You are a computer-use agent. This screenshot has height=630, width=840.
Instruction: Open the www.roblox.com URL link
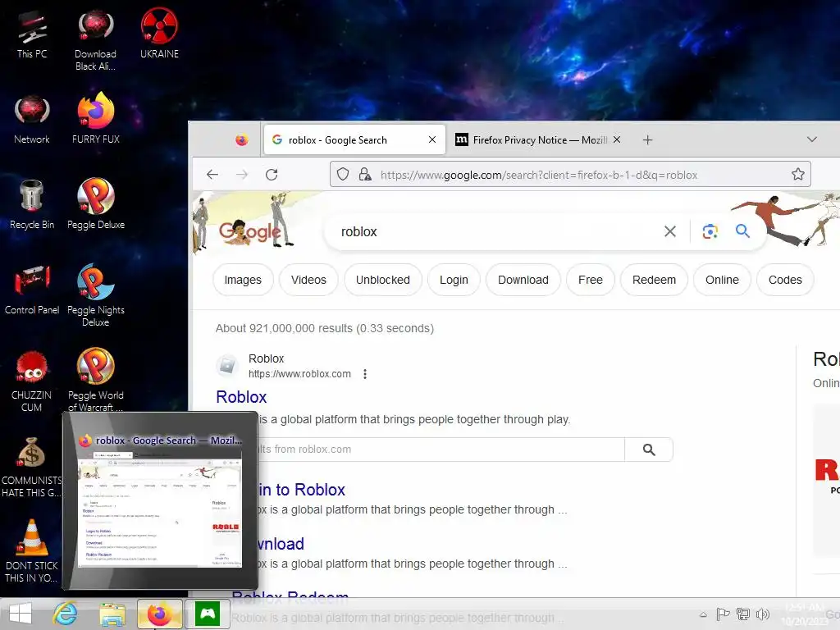pyautogui.click(x=299, y=374)
